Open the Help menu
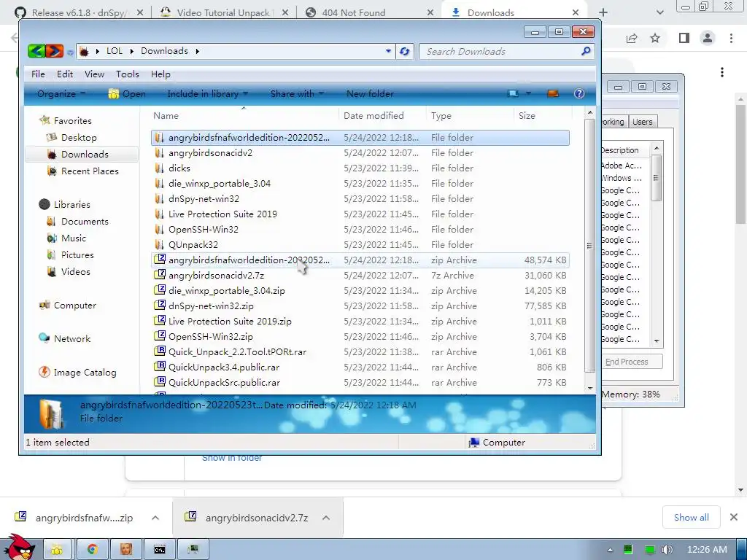 160,74
